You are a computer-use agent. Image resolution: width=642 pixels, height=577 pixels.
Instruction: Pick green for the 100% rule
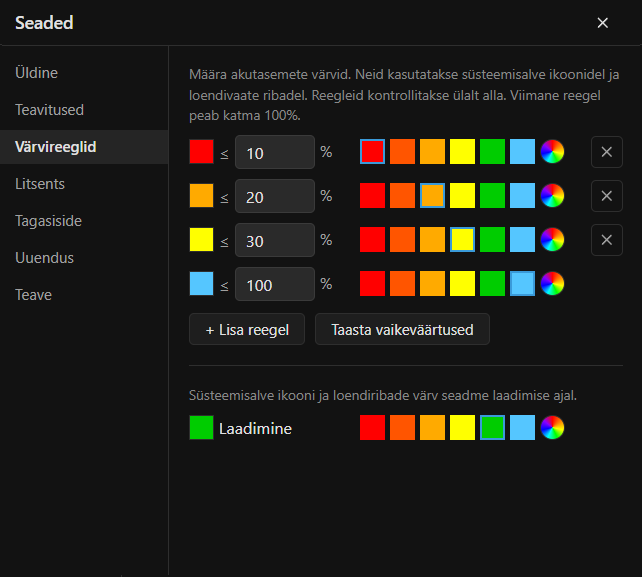(x=492, y=283)
